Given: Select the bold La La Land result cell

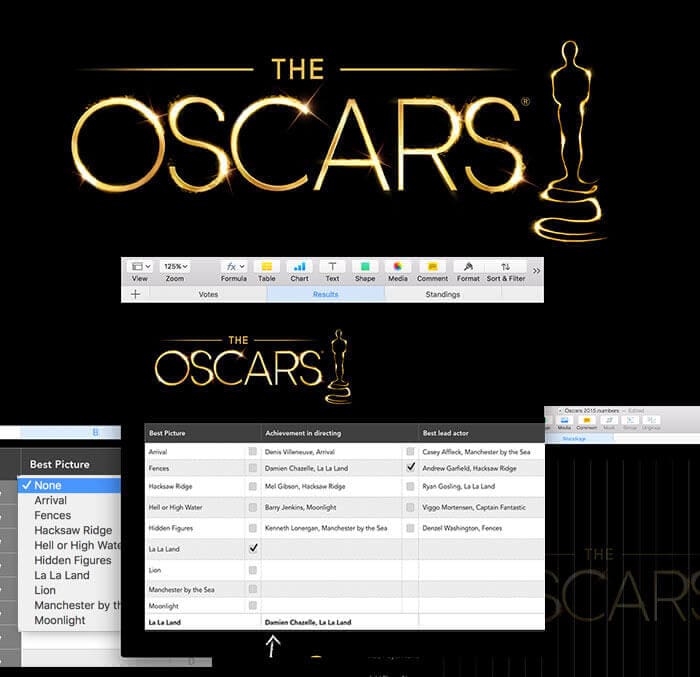Looking at the screenshot, I should 203,622.
